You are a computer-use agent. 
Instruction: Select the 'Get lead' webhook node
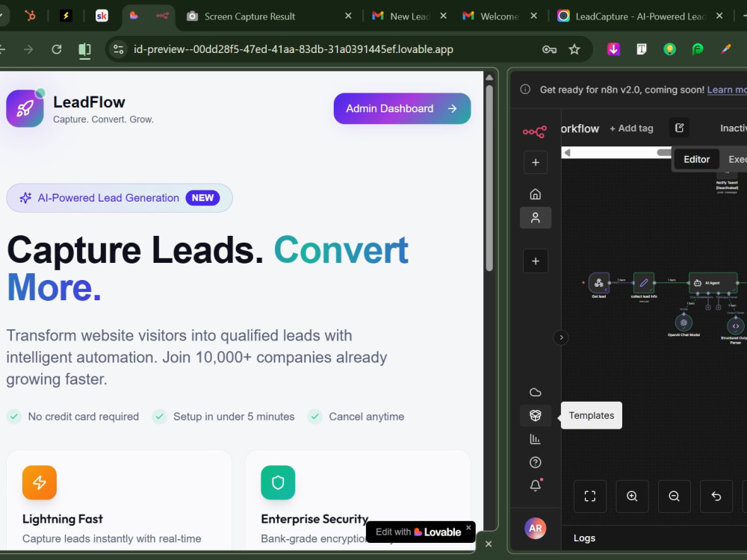599,283
